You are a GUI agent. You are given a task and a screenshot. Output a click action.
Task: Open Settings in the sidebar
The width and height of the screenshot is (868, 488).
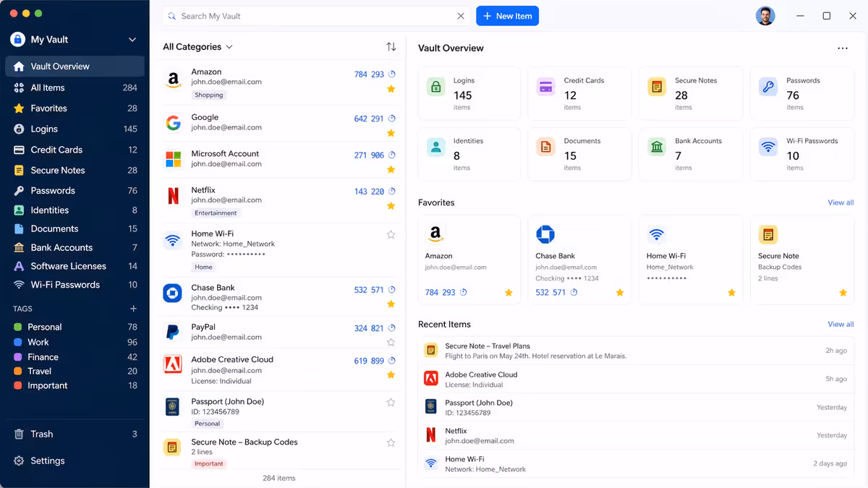[75, 461]
